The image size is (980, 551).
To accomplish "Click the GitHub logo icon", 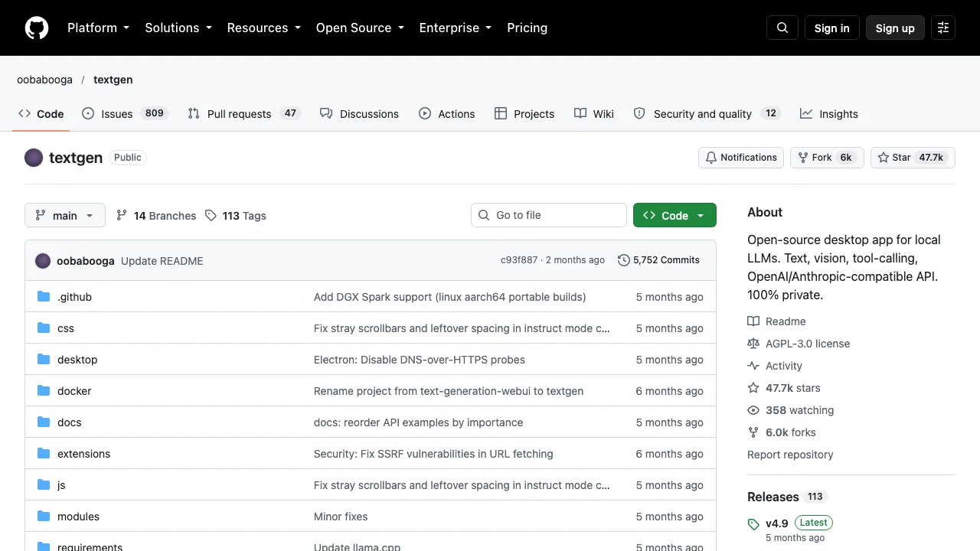I will click(37, 28).
